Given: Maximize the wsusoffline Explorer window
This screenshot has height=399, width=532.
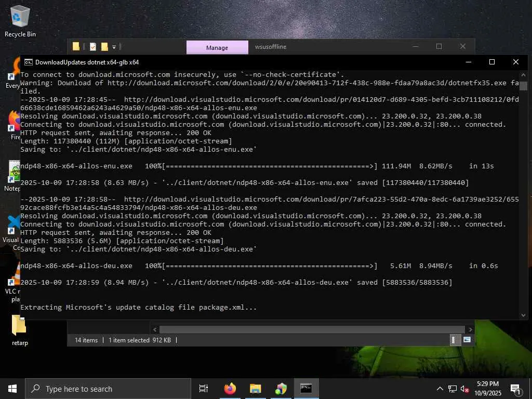Looking at the screenshot, I should (439, 46).
